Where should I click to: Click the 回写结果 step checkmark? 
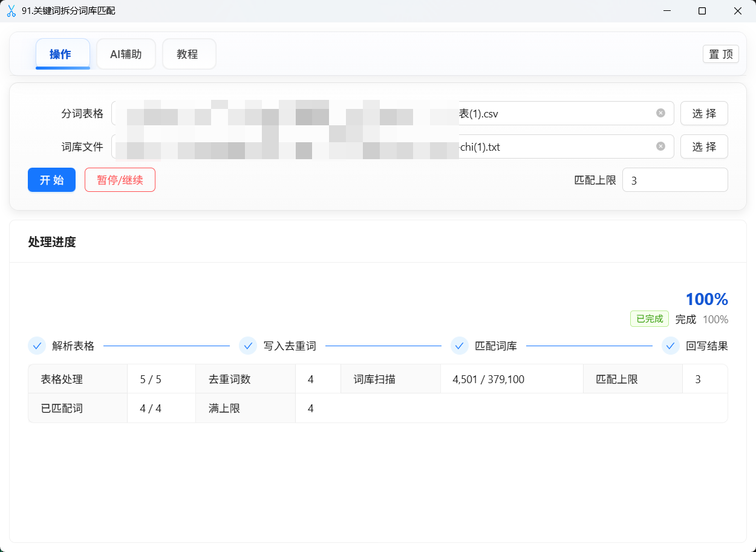coord(670,346)
